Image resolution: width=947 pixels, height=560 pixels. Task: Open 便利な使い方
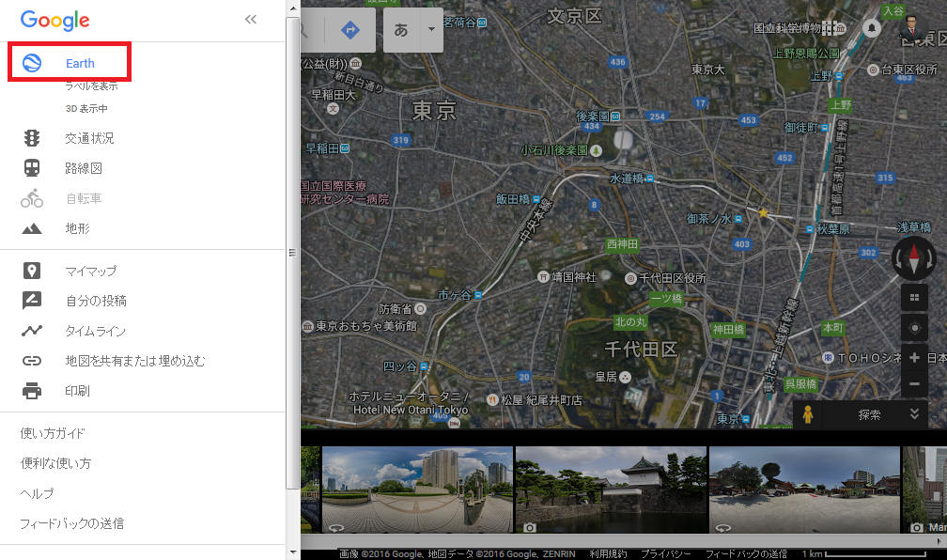coord(55,463)
